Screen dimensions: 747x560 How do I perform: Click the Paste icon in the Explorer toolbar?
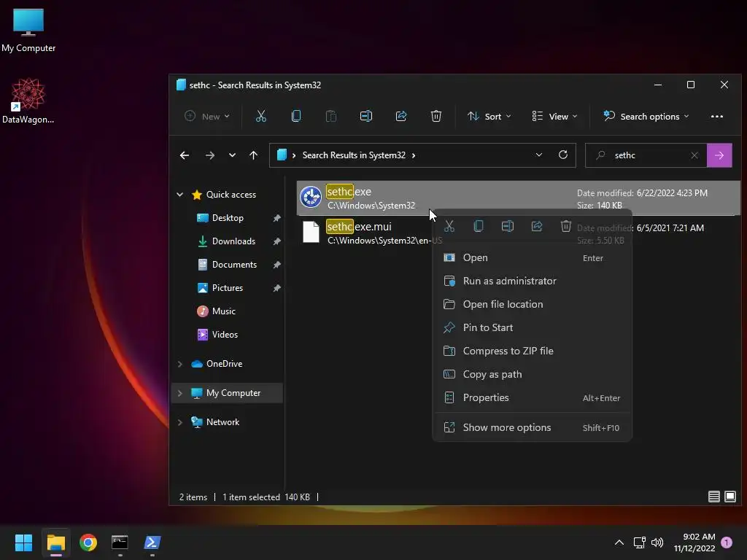pyautogui.click(x=330, y=116)
